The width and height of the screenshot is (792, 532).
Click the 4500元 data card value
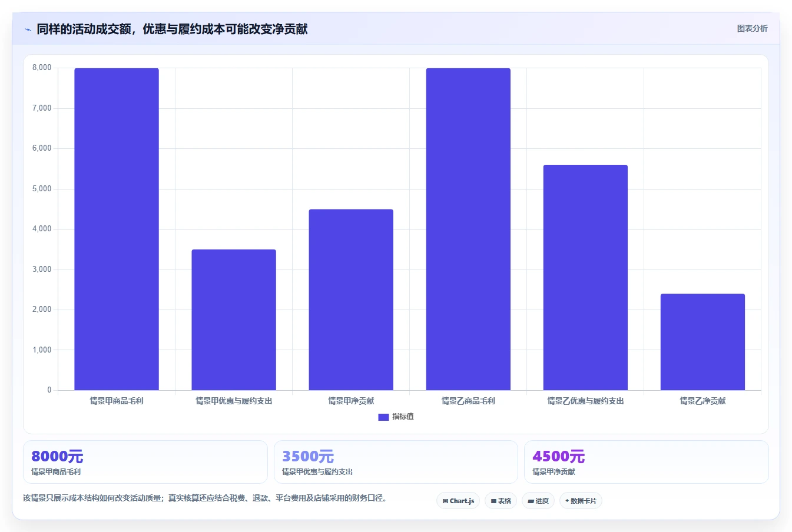[558, 457]
